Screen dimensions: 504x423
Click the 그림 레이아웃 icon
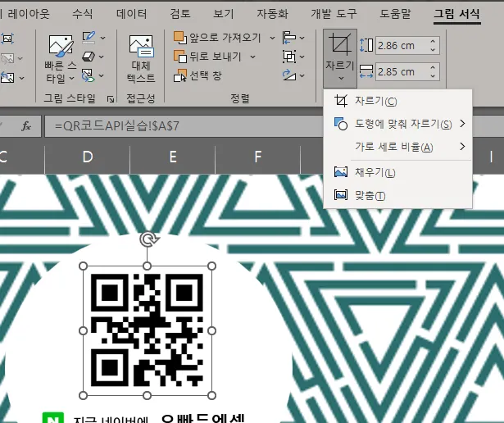[88, 75]
